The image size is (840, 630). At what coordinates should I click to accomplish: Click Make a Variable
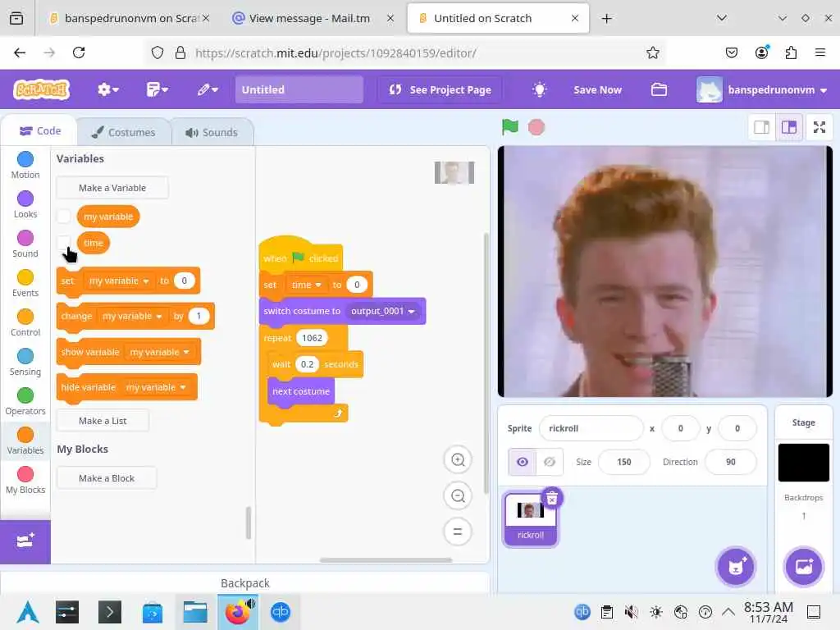[112, 188]
